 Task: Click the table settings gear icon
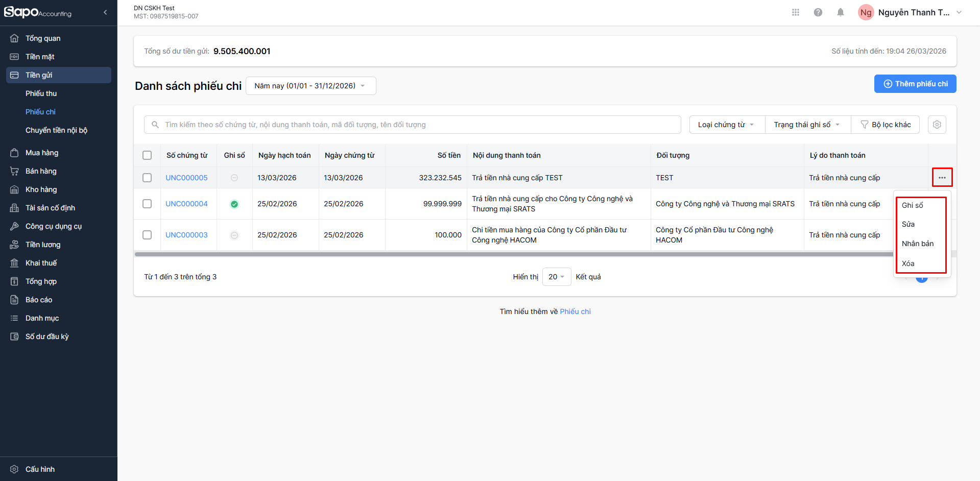(937, 125)
